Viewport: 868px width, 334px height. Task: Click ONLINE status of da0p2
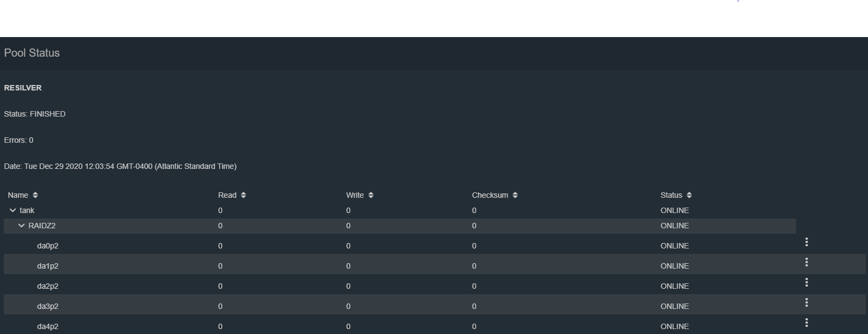[x=675, y=246]
